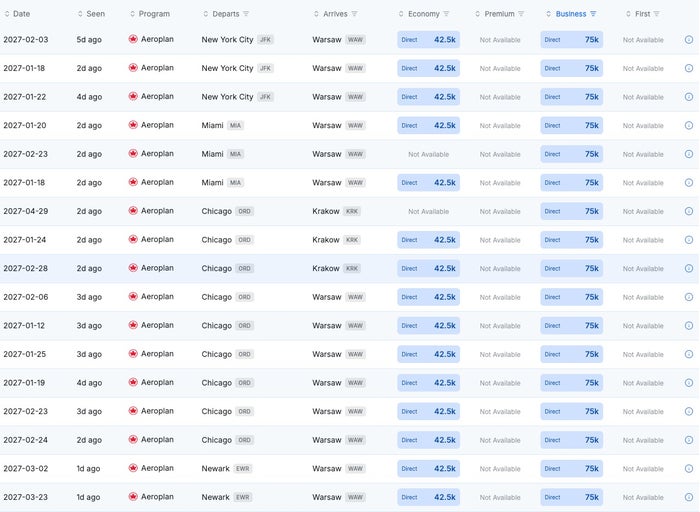Image resolution: width=700 pixels, height=512 pixels.
Task: Click 'New York City' in 2027-01-18 row
Action: (227, 68)
